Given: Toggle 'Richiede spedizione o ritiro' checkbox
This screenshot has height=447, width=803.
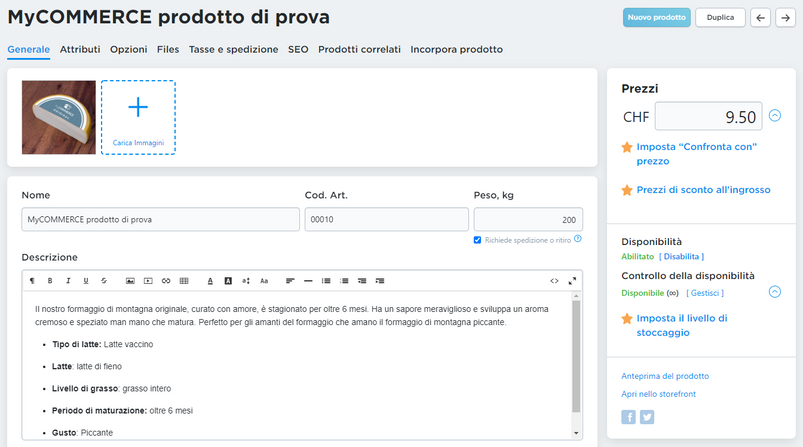Looking at the screenshot, I should (477, 240).
